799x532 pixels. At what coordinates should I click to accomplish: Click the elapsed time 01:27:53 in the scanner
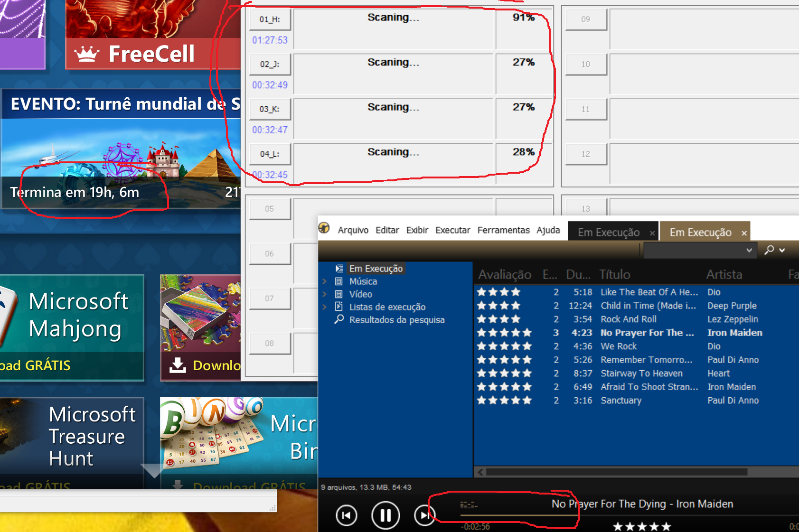click(270, 40)
